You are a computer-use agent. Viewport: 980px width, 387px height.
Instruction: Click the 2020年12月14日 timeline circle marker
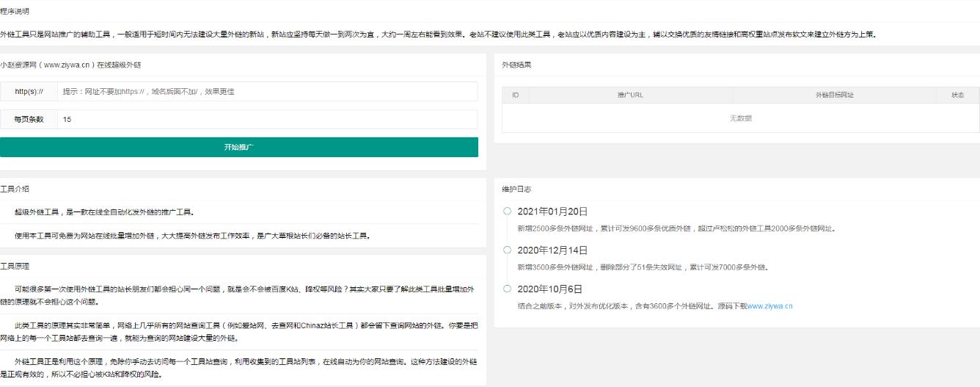(x=507, y=250)
